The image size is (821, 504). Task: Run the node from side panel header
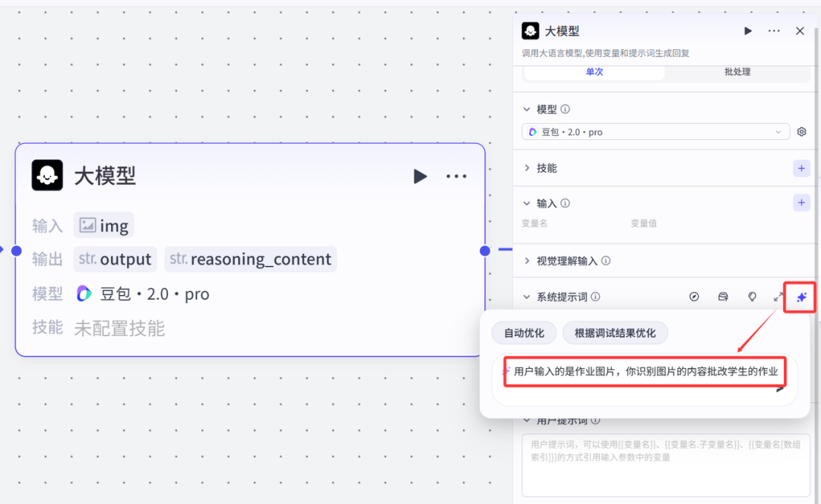click(748, 31)
